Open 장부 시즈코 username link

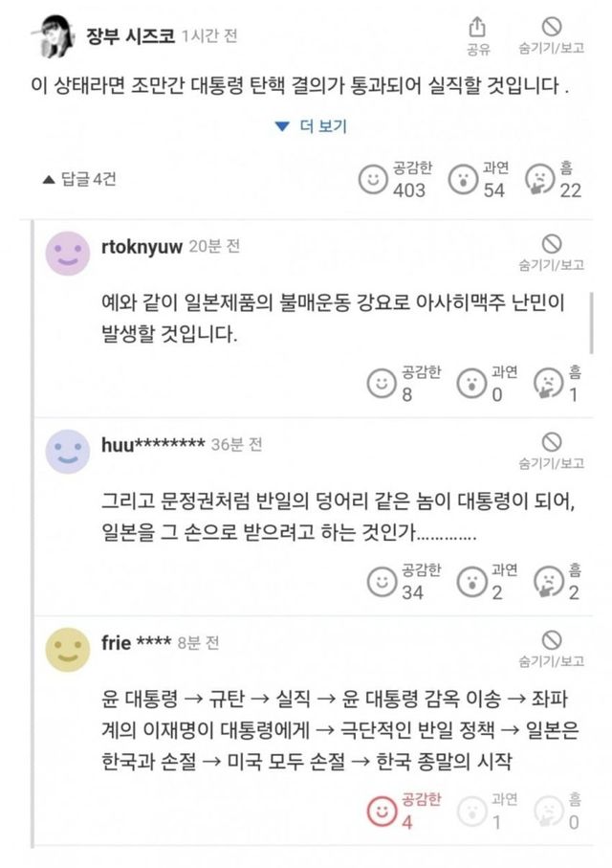(131, 36)
